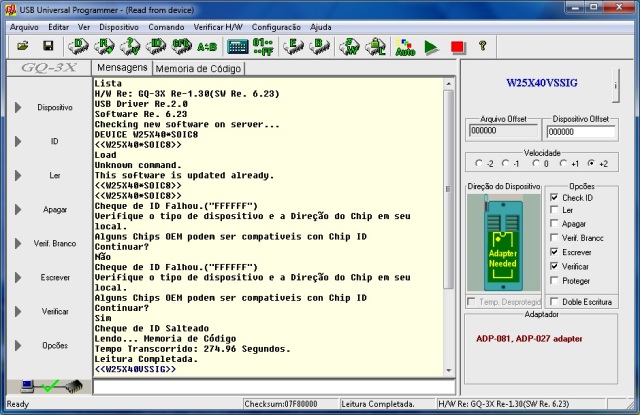The image size is (640, 415).
Task: Open help with the question mark icon
Action: [x=483, y=46]
